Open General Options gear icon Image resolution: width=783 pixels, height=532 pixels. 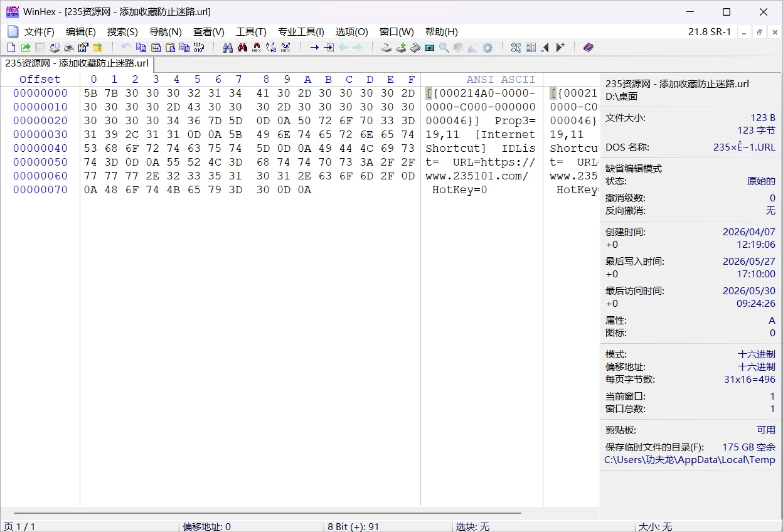[487, 48]
